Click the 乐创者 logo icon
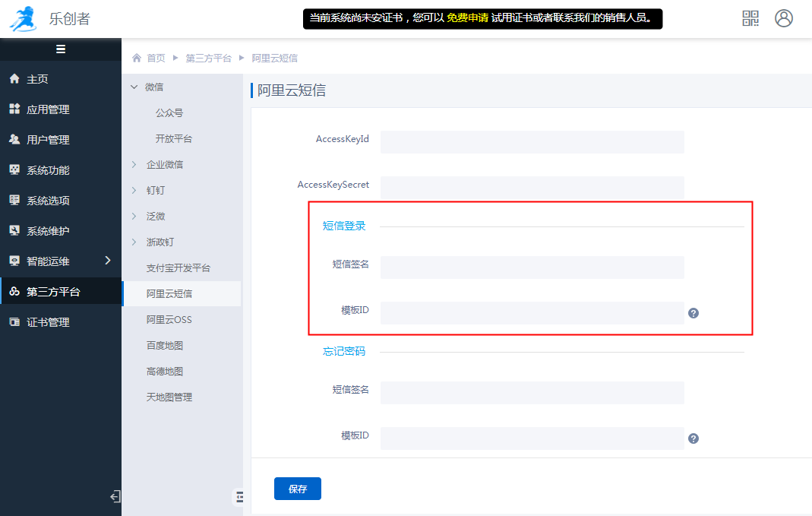812x516 pixels. [23, 19]
